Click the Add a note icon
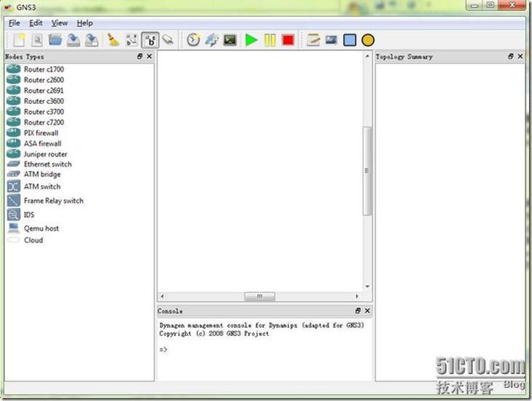532x401 pixels. coord(313,40)
